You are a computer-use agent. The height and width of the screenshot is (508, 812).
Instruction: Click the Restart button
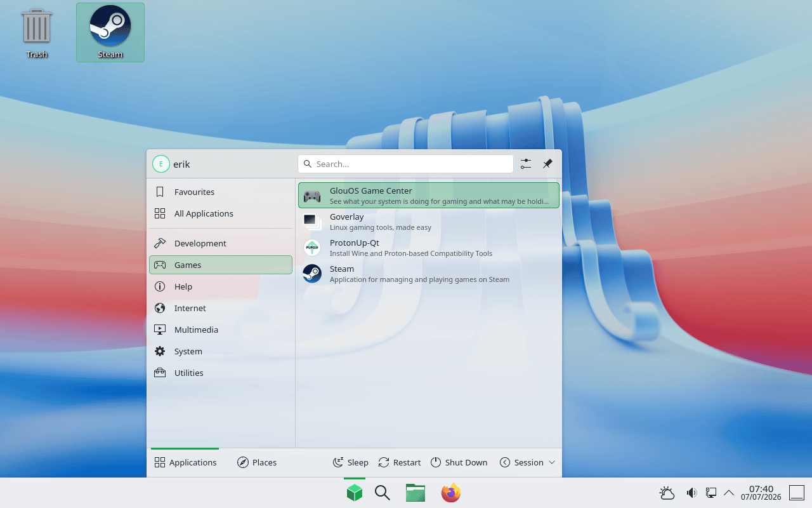pos(400,462)
